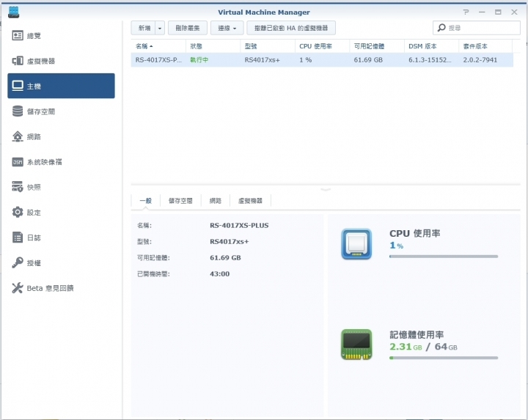
Task: Click the 43:00 uptime value
Action: [x=219, y=274]
